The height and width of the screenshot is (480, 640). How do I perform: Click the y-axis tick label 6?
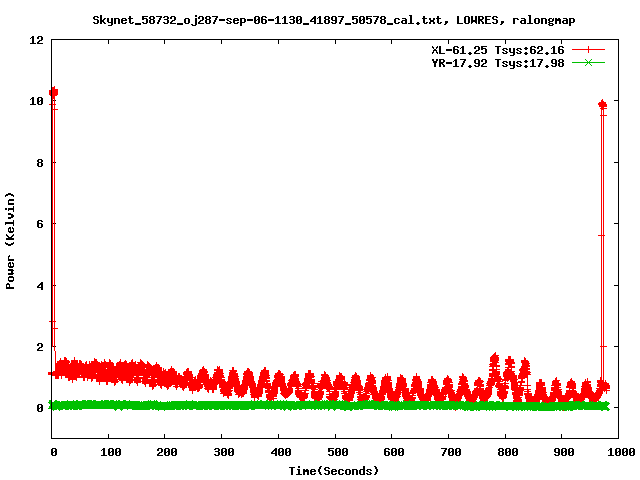40,224
